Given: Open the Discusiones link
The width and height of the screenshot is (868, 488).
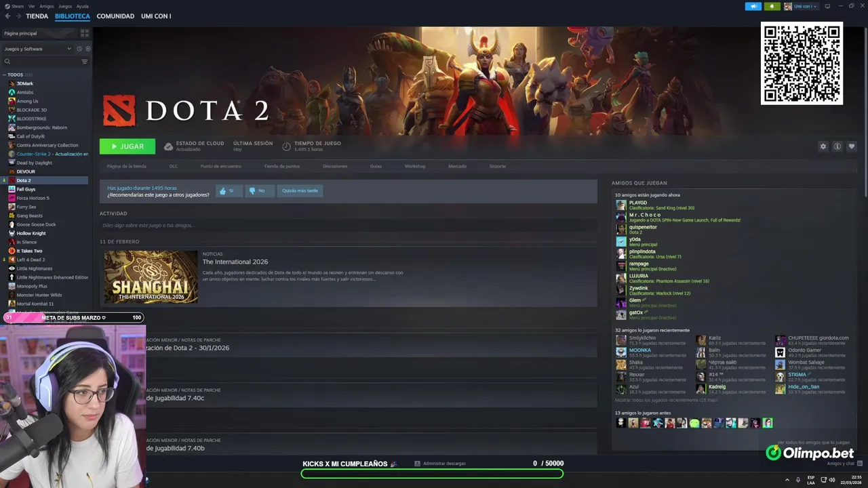Looking at the screenshot, I should 335,166.
